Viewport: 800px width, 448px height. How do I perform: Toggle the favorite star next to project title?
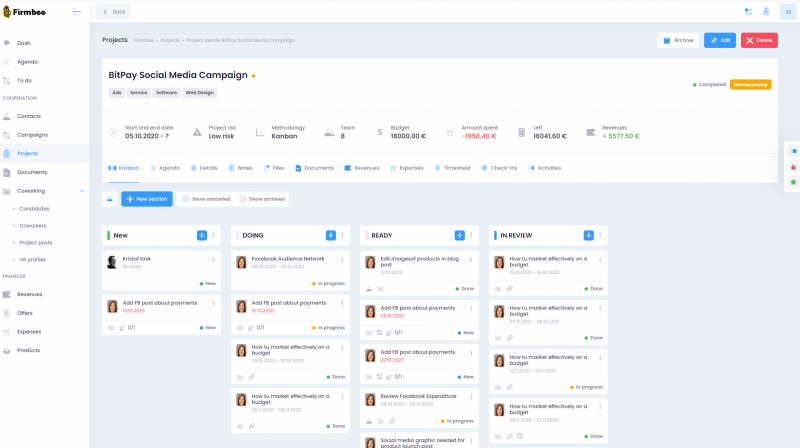click(x=253, y=76)
